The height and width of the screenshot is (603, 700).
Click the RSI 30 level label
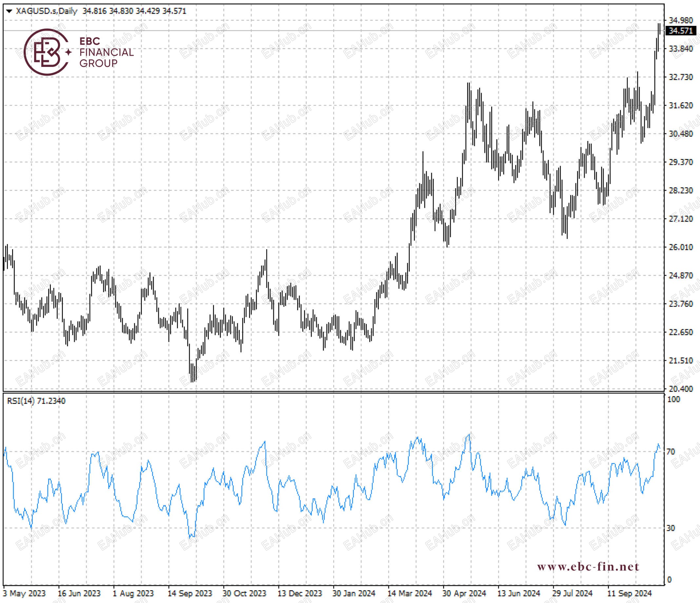671,528
